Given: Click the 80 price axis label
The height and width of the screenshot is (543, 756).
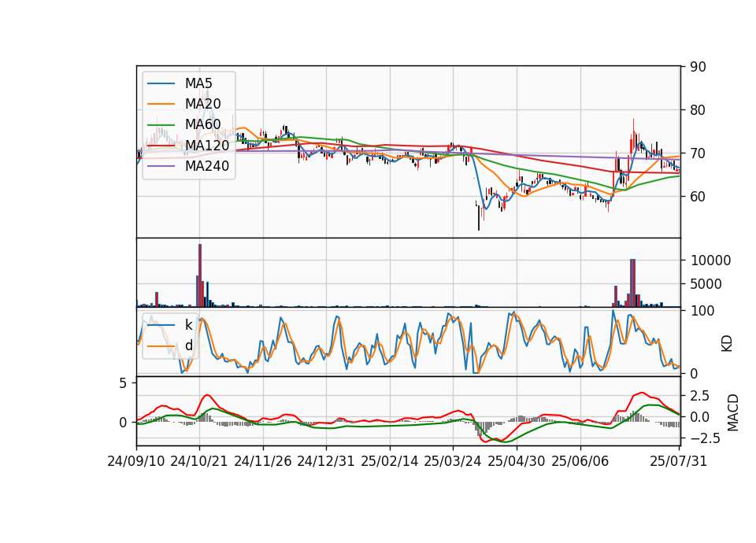Looking at the screenshot, I should (698, 110).
